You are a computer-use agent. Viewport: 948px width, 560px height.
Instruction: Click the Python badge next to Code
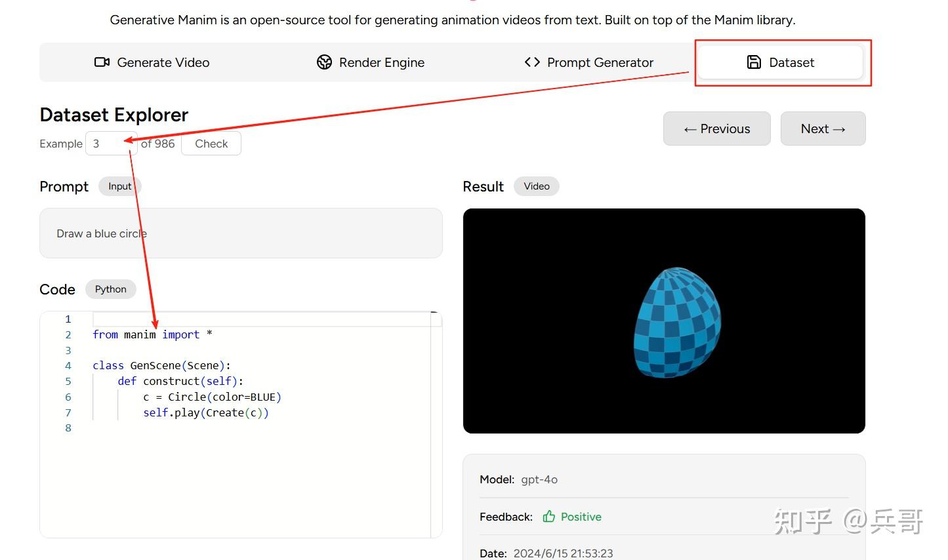tap(111, 289)
